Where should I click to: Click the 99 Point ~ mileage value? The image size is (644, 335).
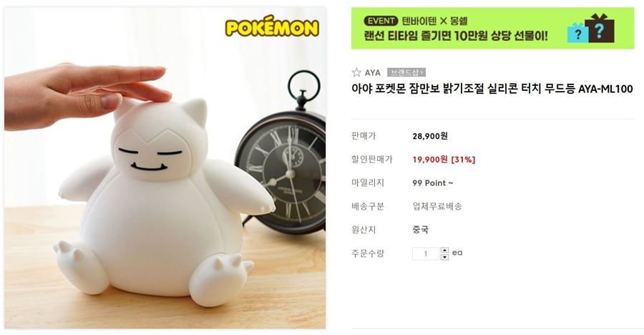point(432,183)
